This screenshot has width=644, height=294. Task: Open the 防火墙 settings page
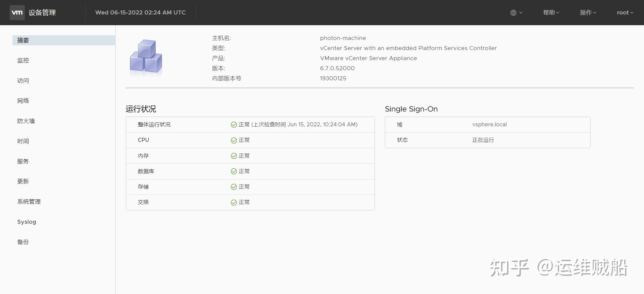(x=26, y=121)
